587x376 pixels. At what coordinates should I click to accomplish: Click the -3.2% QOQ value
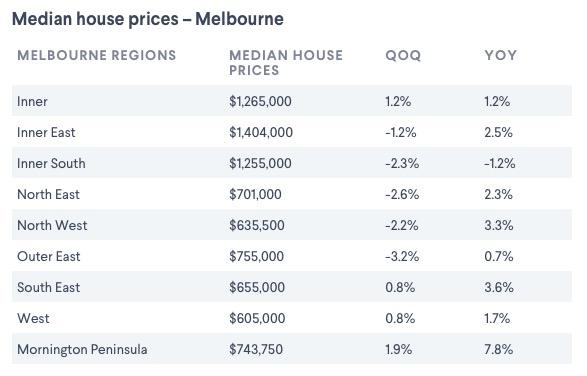(x=402, y=257)
